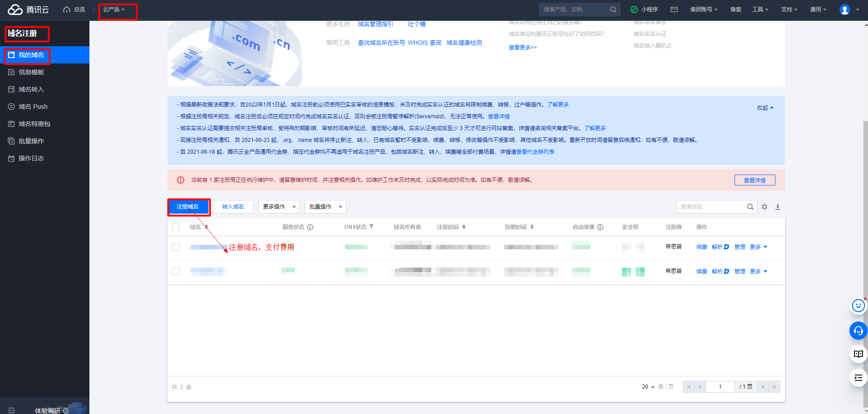Expand the 工具 dropdown
Image resolution: width=868 pixels, height=414 pixels.
click(x=760, y=10)
